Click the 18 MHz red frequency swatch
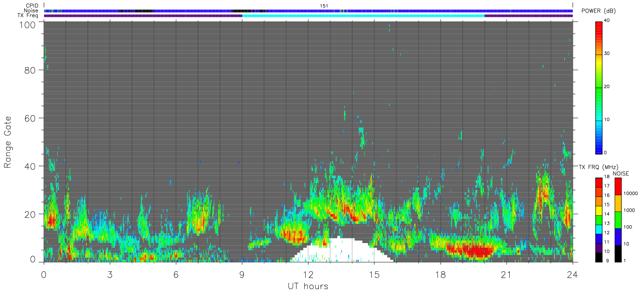The image size is (644, 297). [599, 182]
